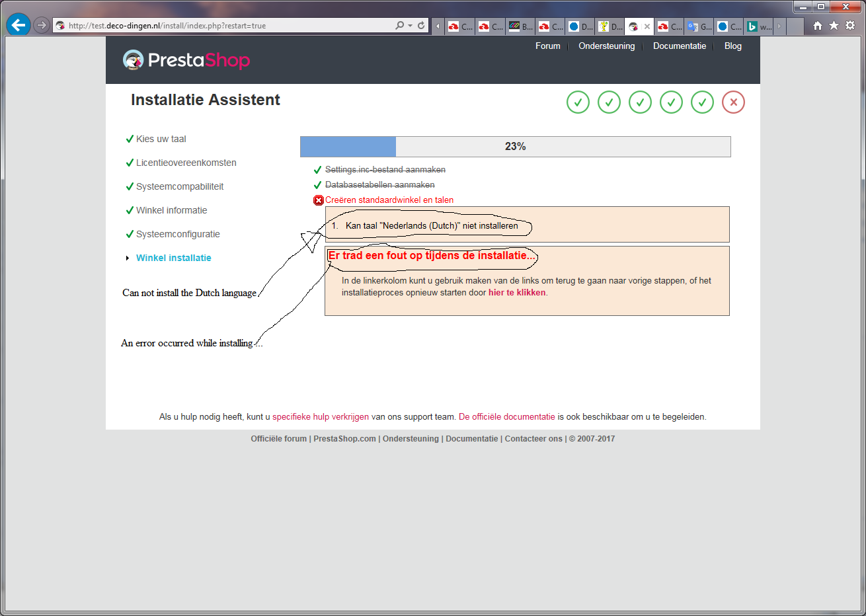The width and height of the screenshot is (866, 616).
Task: Click the 23% installation progress bar
Action: tap(516, 147)
